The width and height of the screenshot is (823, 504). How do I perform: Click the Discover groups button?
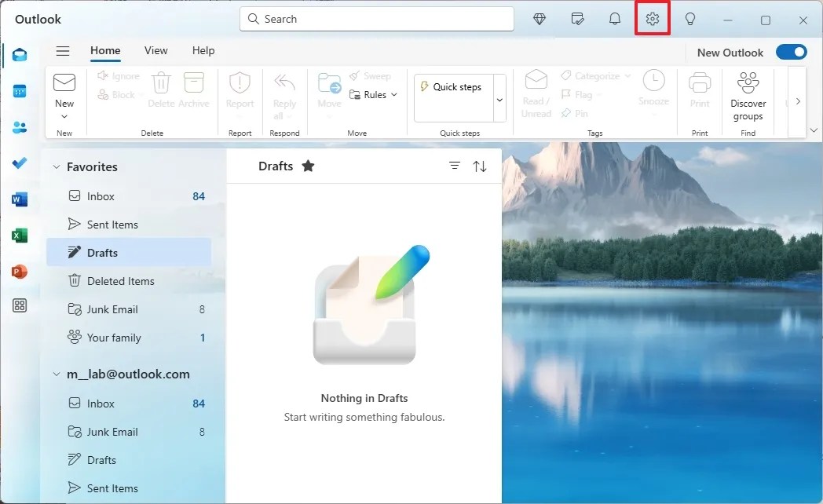[x=747, y=93]
